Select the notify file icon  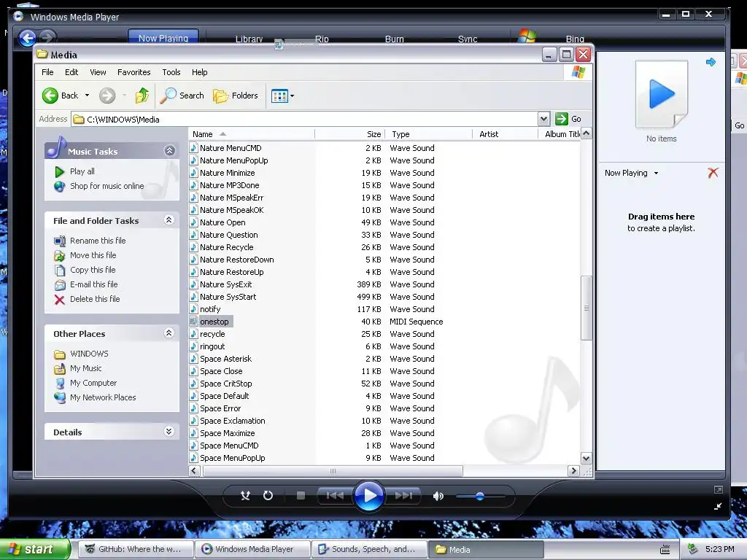point(193,309)
